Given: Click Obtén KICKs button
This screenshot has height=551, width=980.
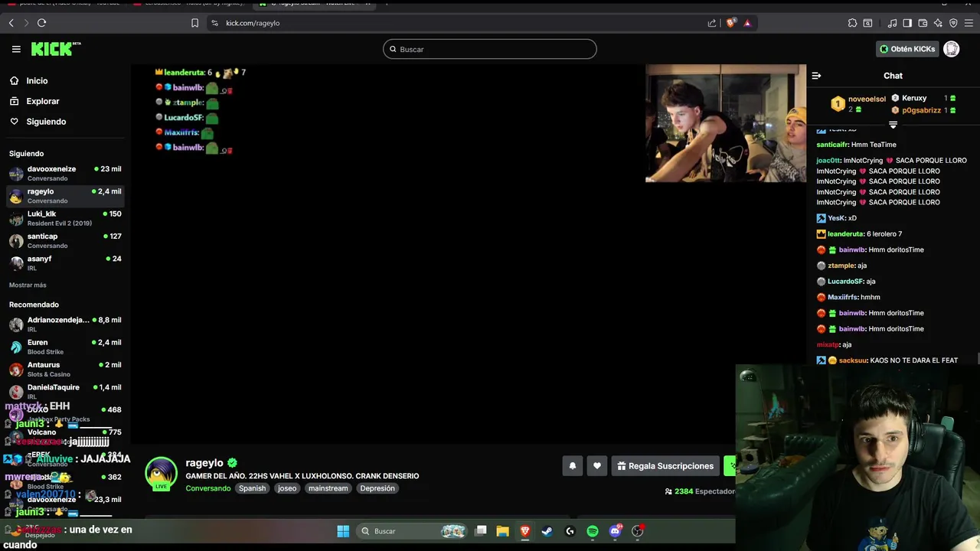Looking at the screenshot, I should 907,49.
